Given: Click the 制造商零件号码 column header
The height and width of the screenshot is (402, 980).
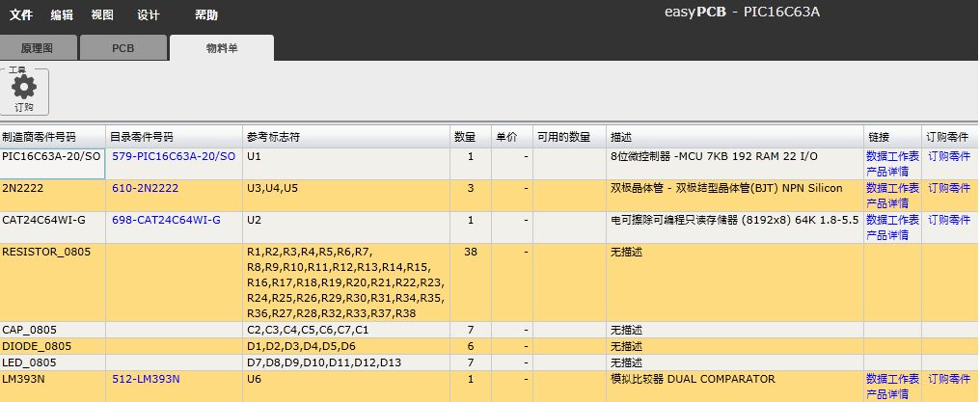Looking at the screenshot, I should [x=52, y=137].
